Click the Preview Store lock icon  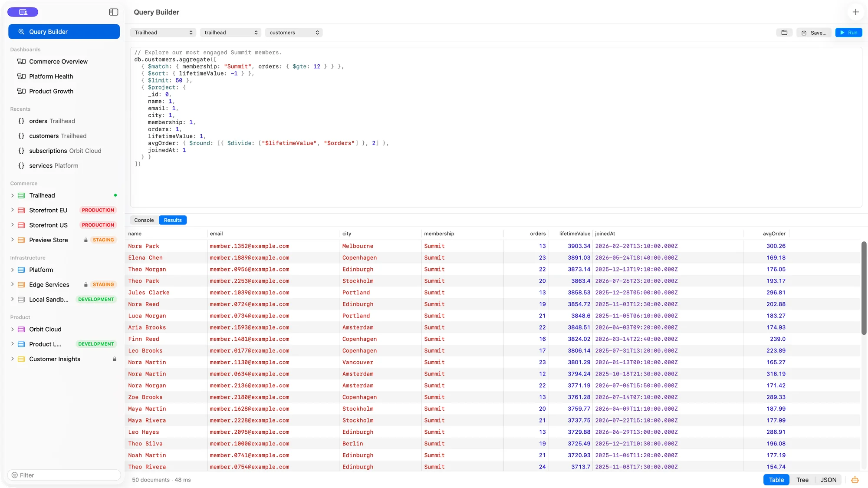(86, 240)
